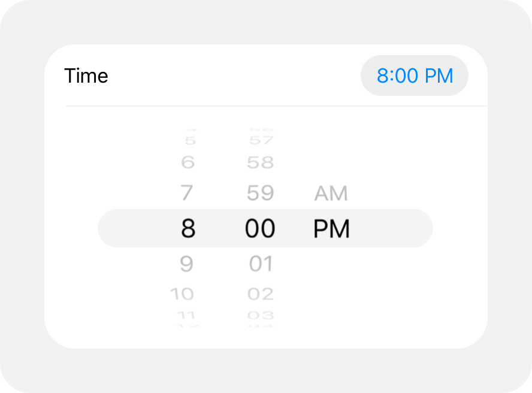Screen dimensions: 532x393
Task: Choose hour 6 from the picker
Action: point(186,162)
